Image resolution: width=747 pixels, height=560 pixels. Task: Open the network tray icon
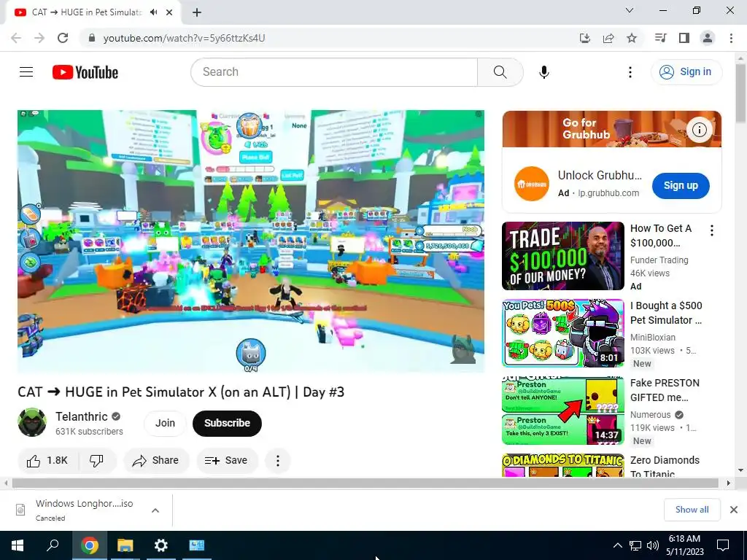tap(635, 545)
